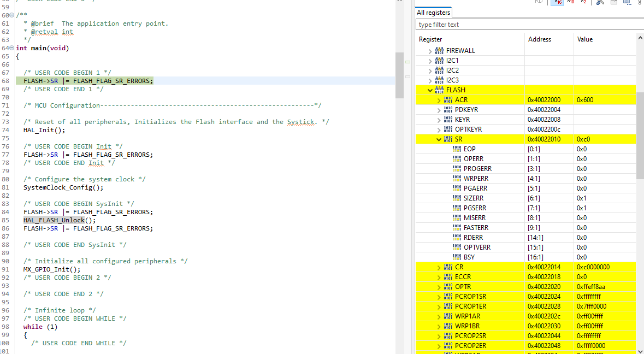This screenshot has width=644, height=354.
Task: Click the Value column header
Action: click(584, 39)
